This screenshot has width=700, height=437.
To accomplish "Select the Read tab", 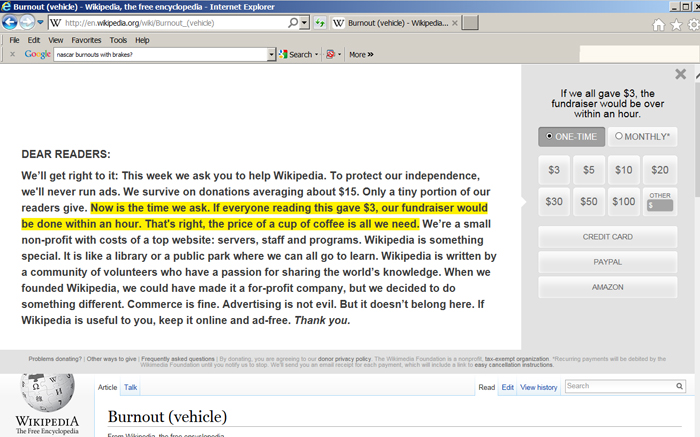I will point(487,387).
